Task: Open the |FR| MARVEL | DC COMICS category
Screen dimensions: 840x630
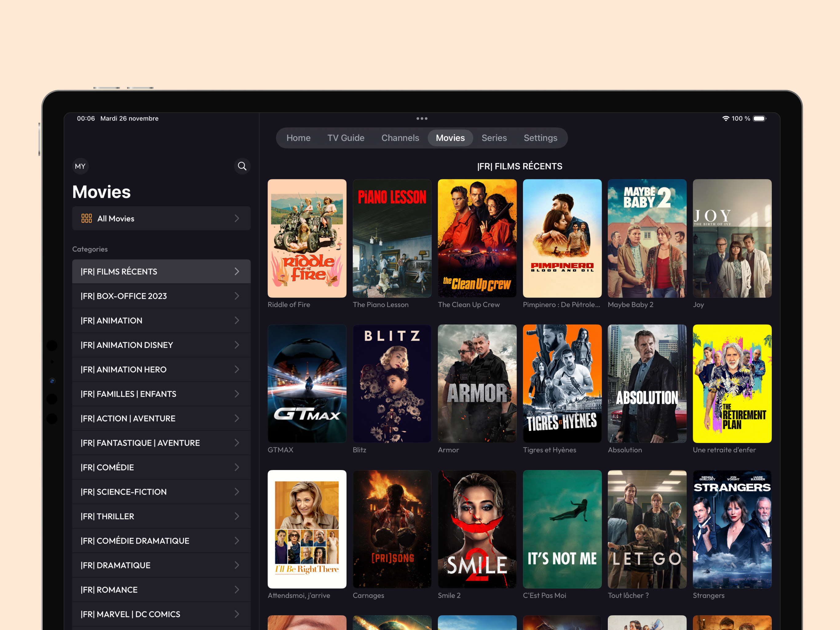Action: click(161, 614)
